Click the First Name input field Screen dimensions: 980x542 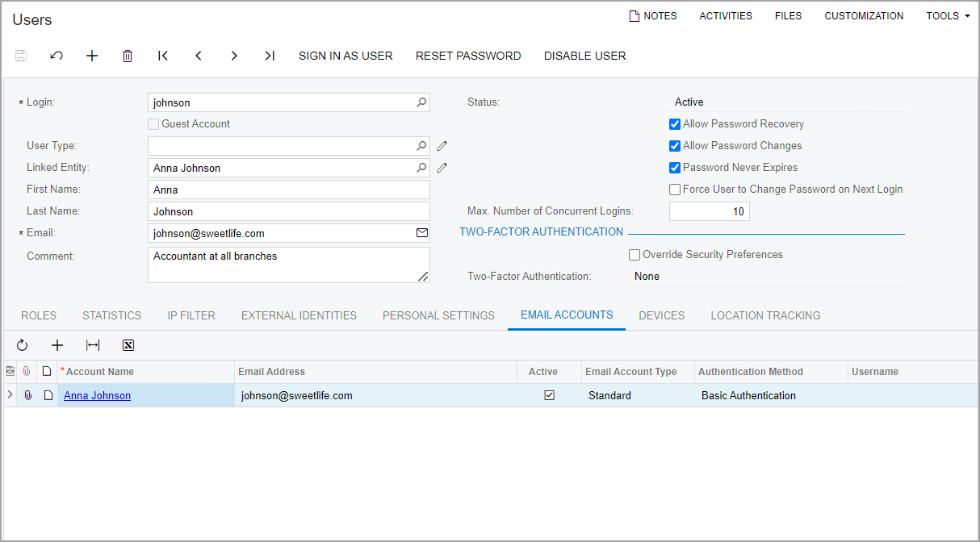point(289,190)
